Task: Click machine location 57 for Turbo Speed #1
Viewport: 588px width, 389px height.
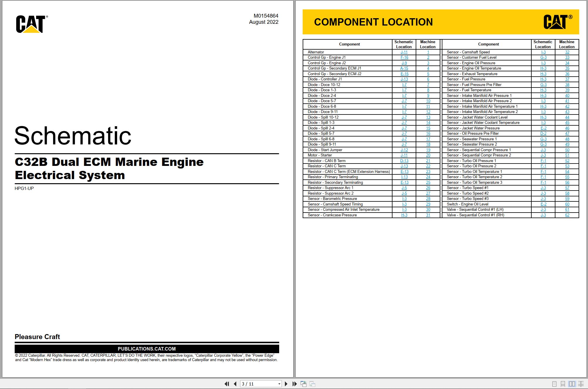Action: pos(567,188)
